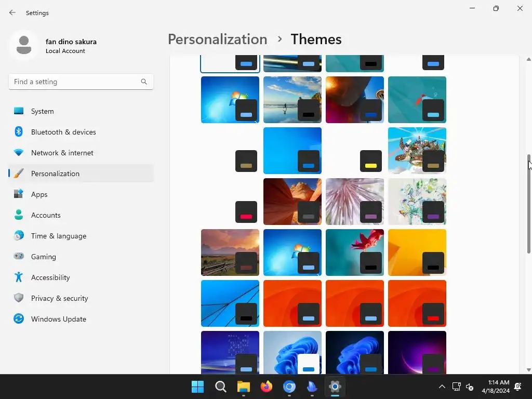Open the Chromium browser taskbar icon
This screenshot has height=399, width=532.
(x=289, y=387)
